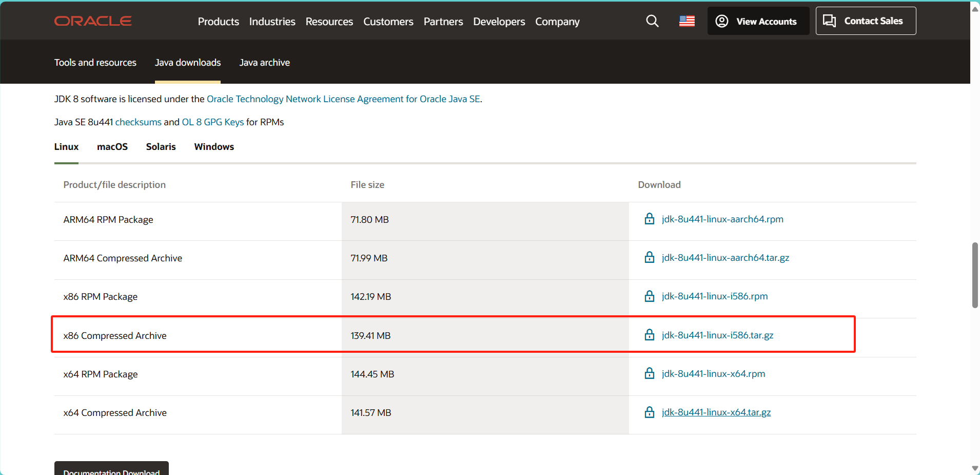This screenshot has width=980, height=475.
Task: Switch to the macOS tab
Action: coord(112,147)
